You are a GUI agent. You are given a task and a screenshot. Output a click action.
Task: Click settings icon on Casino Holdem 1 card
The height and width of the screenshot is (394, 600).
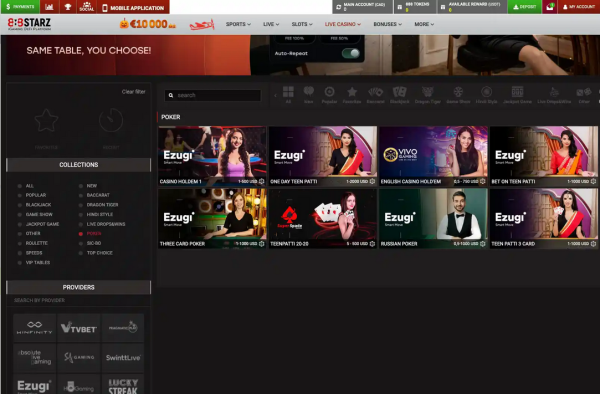click(x=262, y=181)
